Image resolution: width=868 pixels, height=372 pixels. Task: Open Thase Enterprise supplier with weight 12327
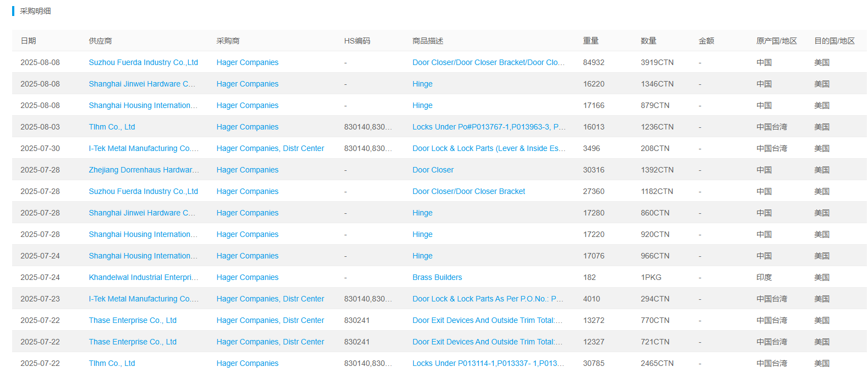pos(133,342)
